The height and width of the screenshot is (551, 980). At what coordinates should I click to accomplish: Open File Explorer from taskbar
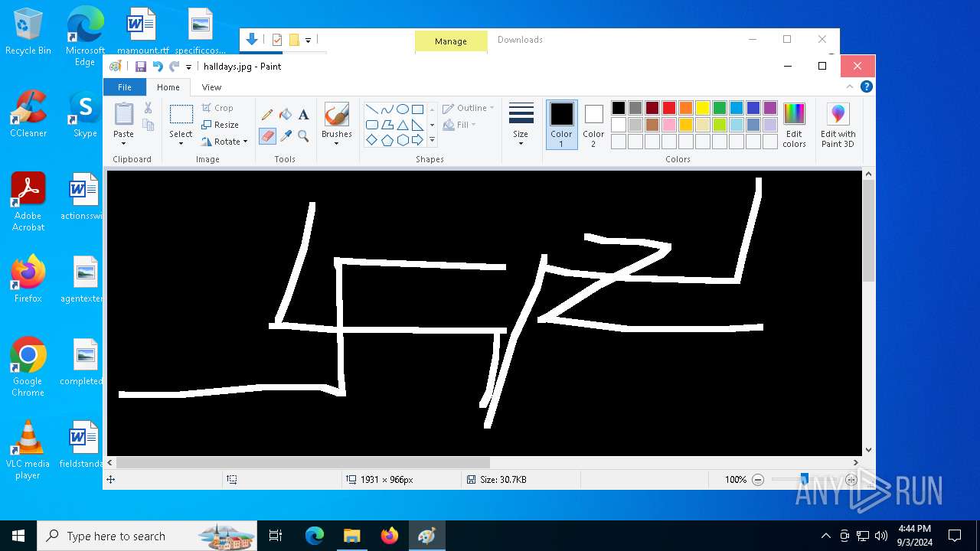(351, 536)
